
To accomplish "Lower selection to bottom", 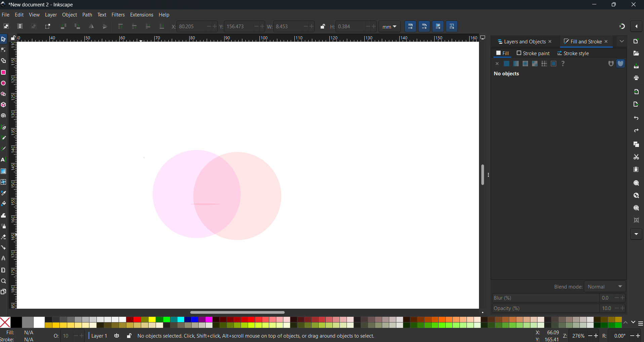I will click(162, 26).
